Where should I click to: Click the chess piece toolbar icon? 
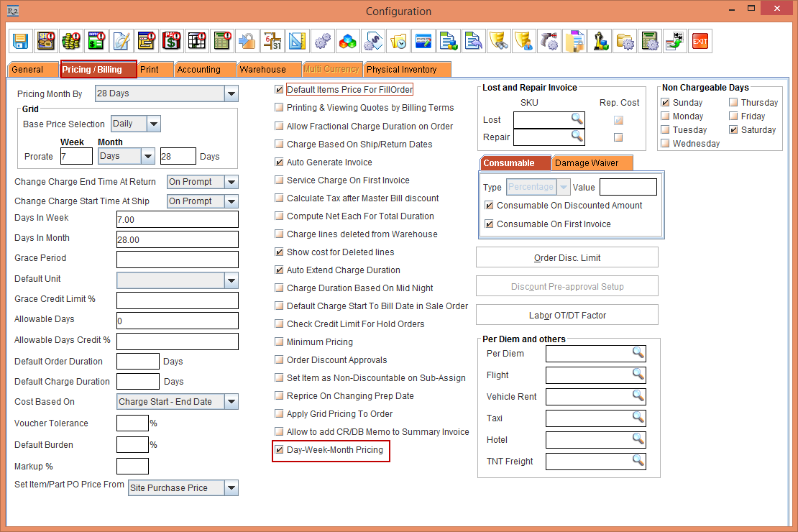click(x=600, y=41)
